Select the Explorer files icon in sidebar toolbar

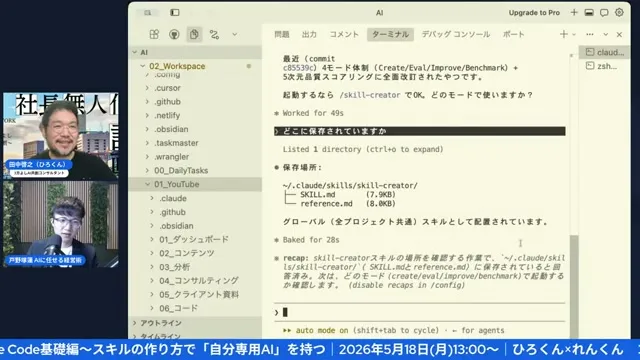[x=194, y=34]
